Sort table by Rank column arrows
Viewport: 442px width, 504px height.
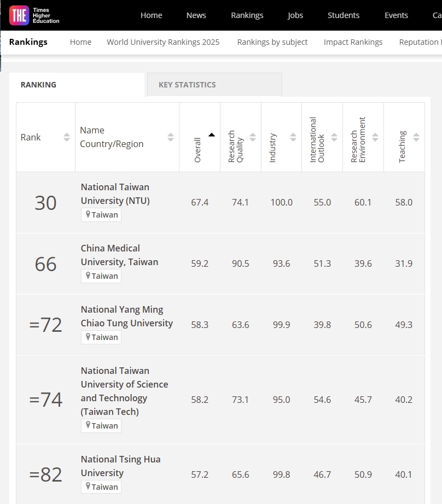(x=66, y=137)
